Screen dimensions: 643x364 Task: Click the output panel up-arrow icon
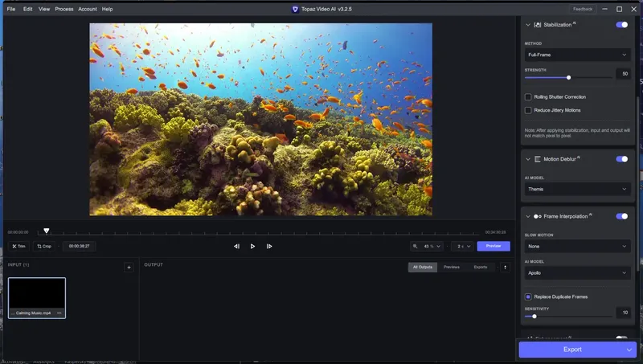505,267
